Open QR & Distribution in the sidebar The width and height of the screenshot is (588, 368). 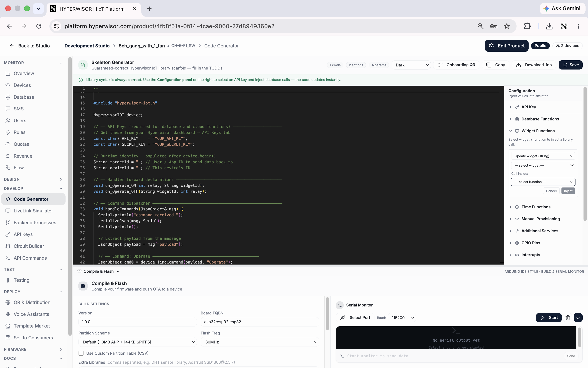click(x=33, y=302)
